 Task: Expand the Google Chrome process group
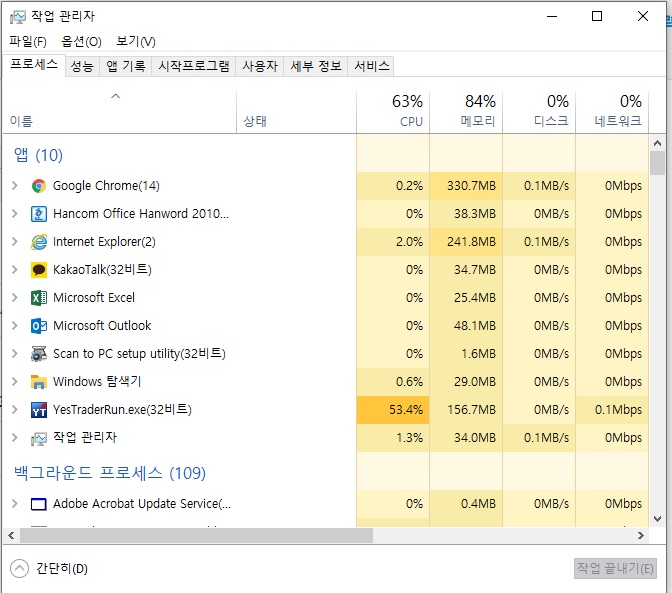tap(14, 185)
